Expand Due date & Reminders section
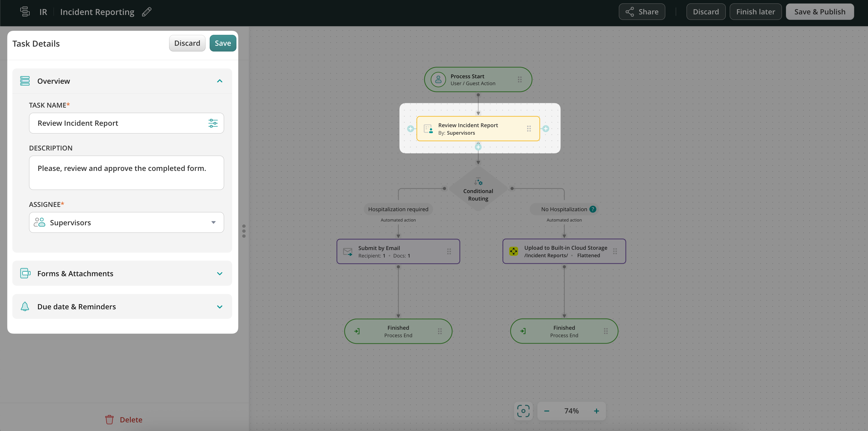Screen dimensions: 868x431 pyautogui.click(x=220, y=307)
